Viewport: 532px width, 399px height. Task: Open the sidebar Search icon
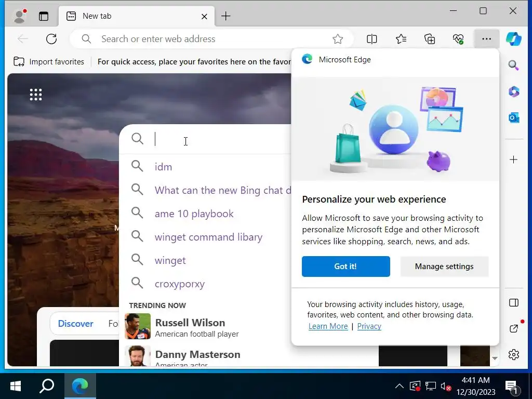514,65
